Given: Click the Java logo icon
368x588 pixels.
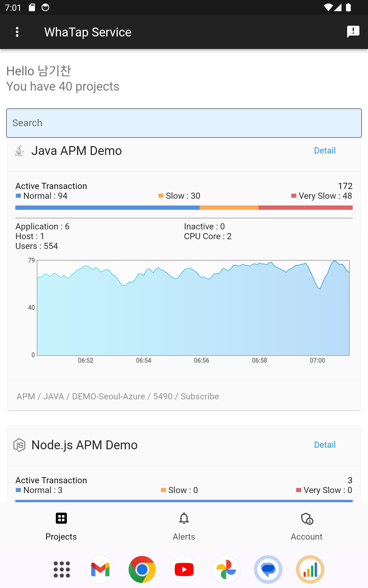Looking at the screenshot, I should point(19,151).
